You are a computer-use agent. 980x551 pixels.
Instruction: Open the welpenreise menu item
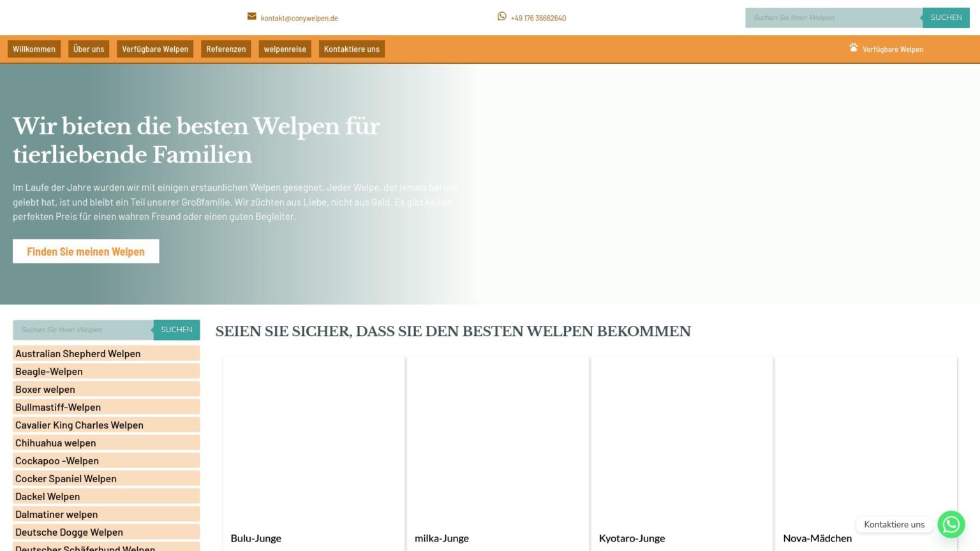point(285,49)
